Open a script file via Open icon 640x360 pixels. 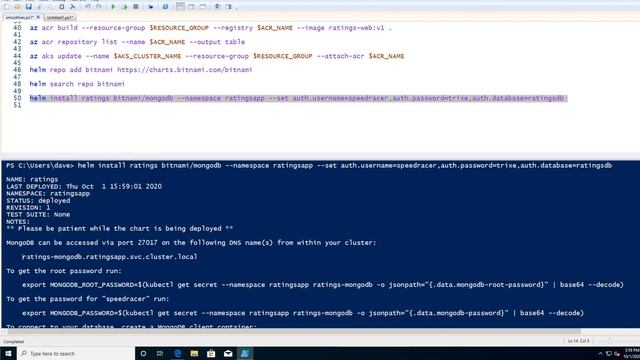18,7
